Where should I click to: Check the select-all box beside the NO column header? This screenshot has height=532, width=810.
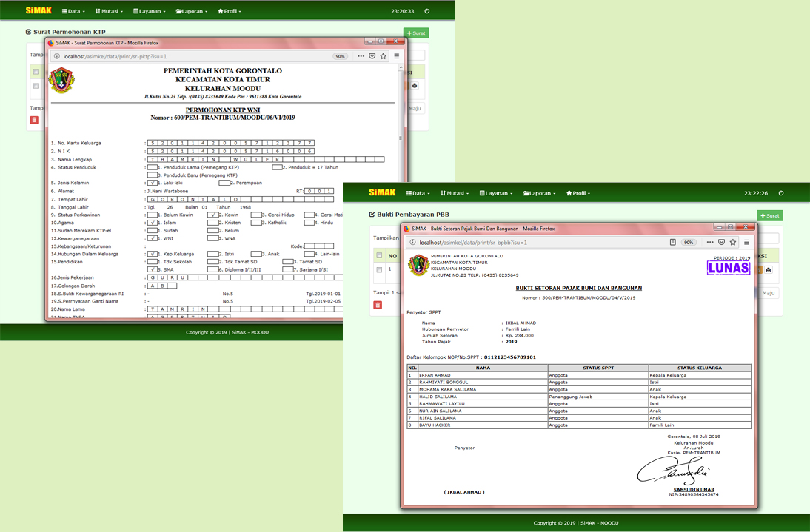[379, 256]
